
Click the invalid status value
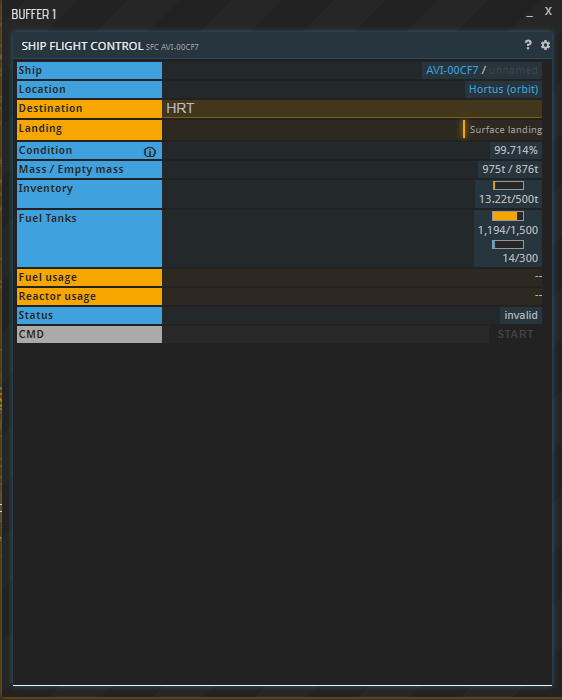[x=520, y=315]
